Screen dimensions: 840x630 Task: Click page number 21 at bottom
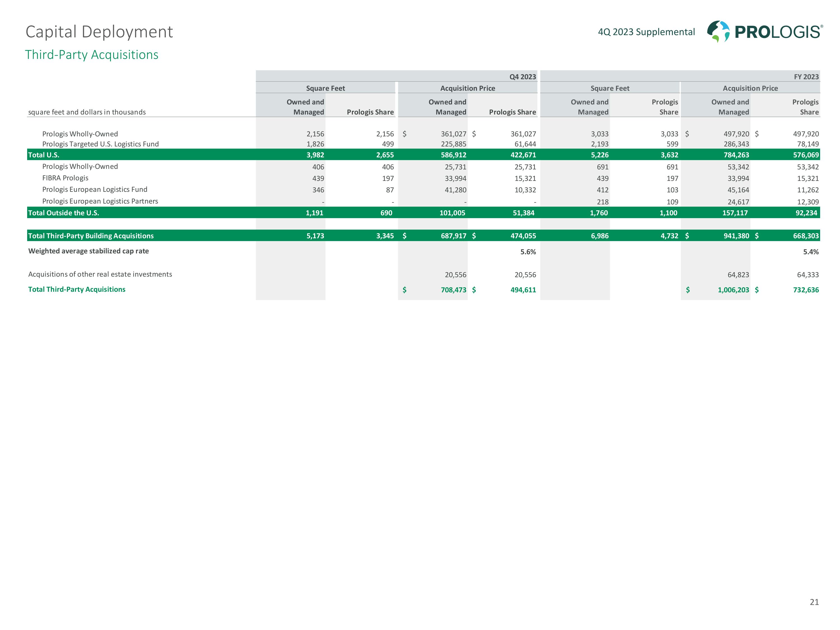[814, 602]
